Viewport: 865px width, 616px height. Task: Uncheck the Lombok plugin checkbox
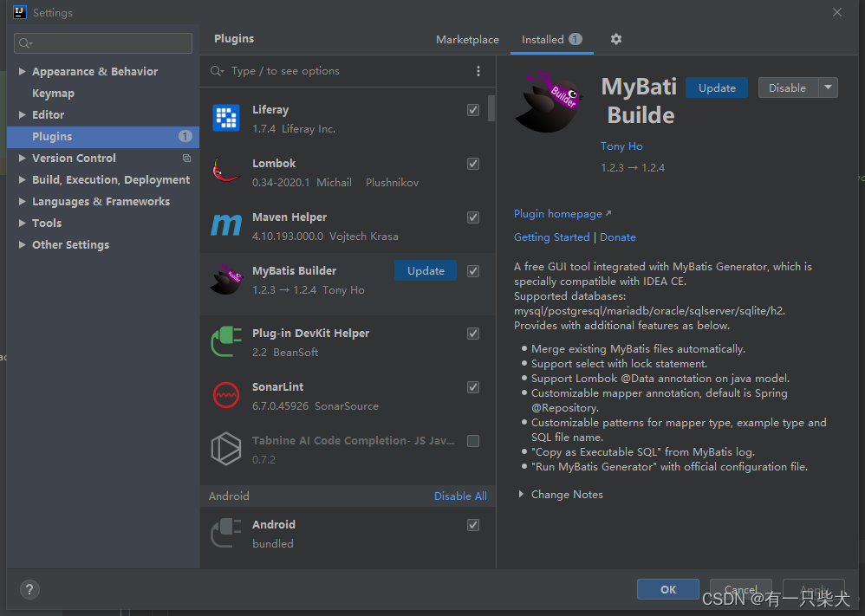coord(472,164)
